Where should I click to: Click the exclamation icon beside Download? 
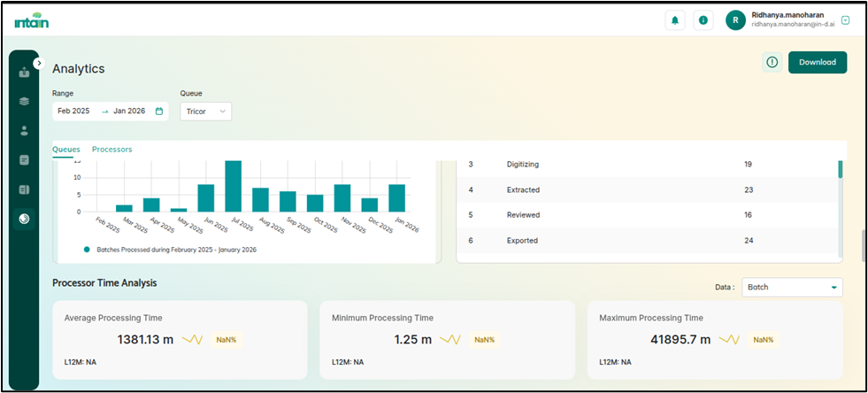point(772,62)
